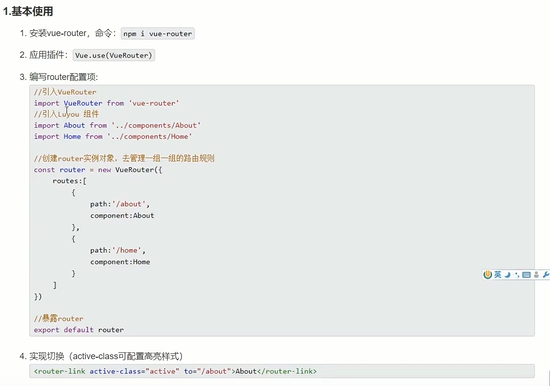The width and height of the screenshot is (550, 386).
Task: Click the line "export default router"
Action: pyautogui.click(x=79, y=330)
